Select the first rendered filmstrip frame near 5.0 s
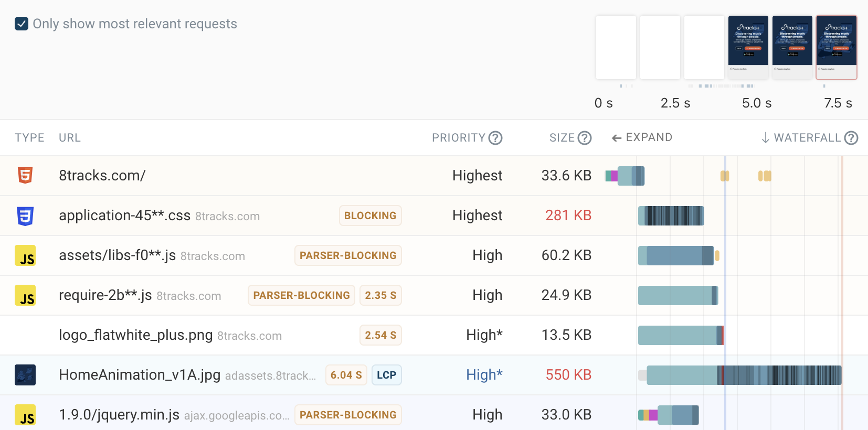This screenshot has width=868, height=430. (x=748, y=47)
